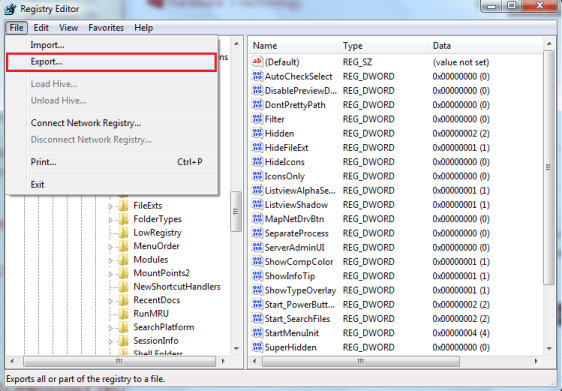The image size is (562, 391).
Task: Select Print... in the File menu
Action: [x=111, y=162]
